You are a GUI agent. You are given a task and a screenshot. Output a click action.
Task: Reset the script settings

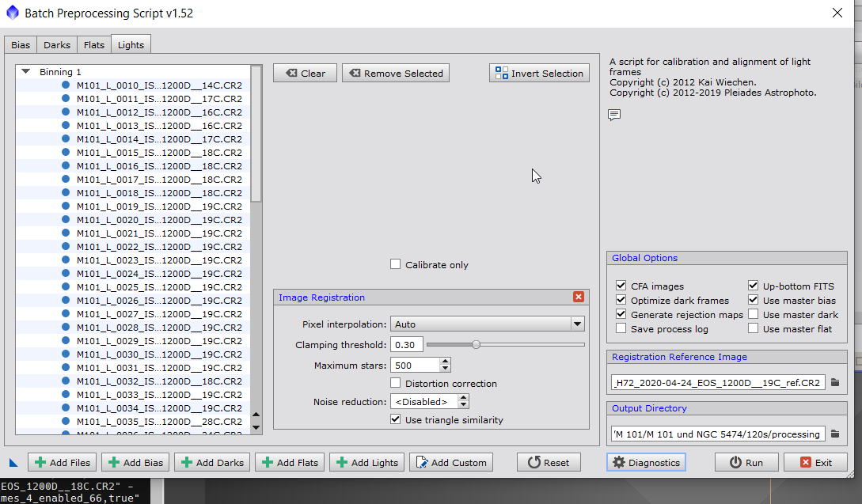[549, 462]
